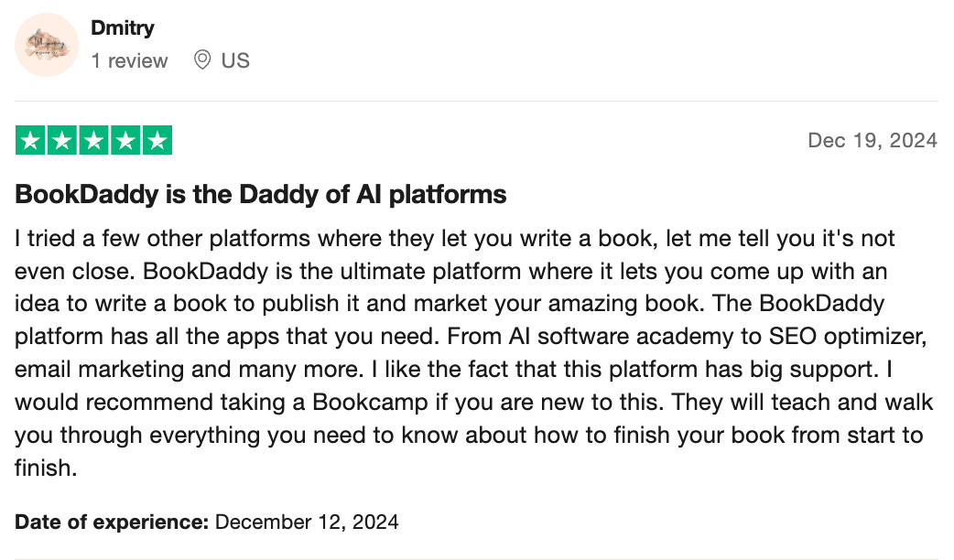Click the first green rating star

pos(31,140)
